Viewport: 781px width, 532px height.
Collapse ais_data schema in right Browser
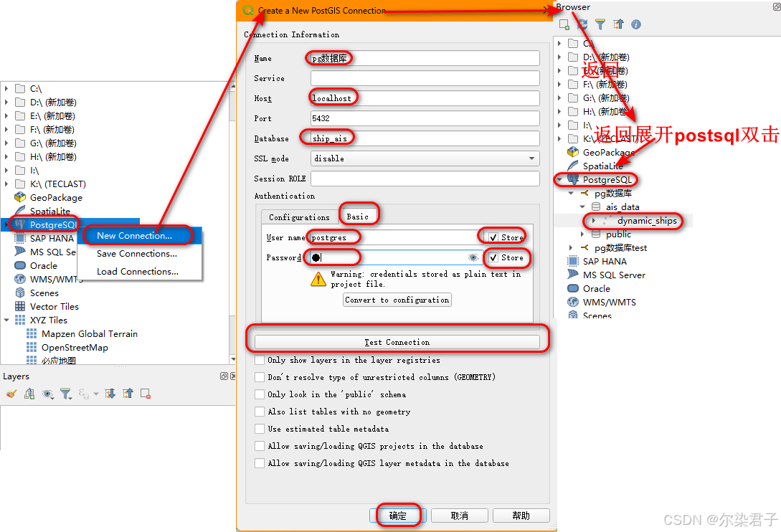(x=582, y=206)
